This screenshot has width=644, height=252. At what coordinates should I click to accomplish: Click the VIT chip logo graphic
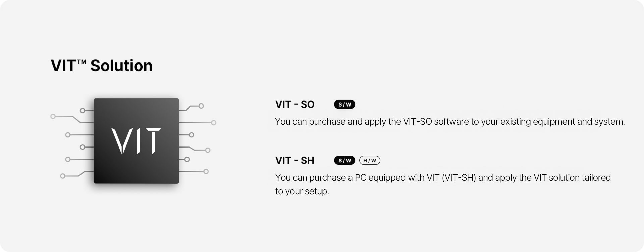[136, 141]
